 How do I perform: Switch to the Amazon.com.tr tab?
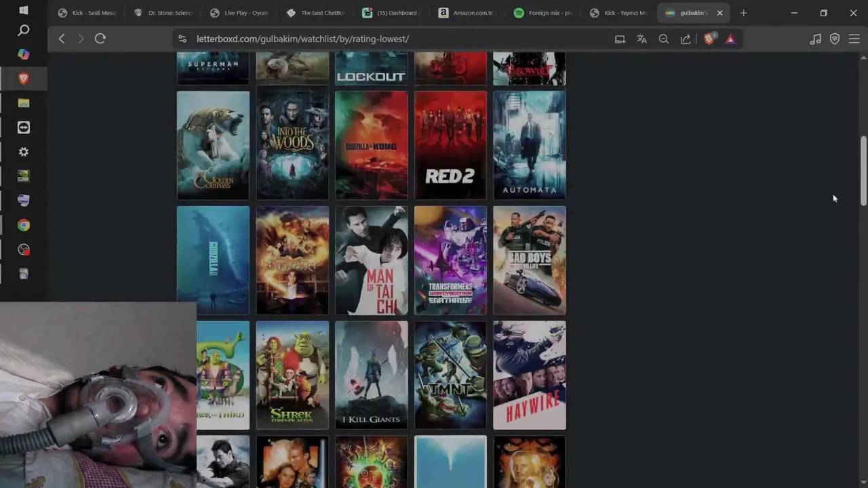coord(468,13)
